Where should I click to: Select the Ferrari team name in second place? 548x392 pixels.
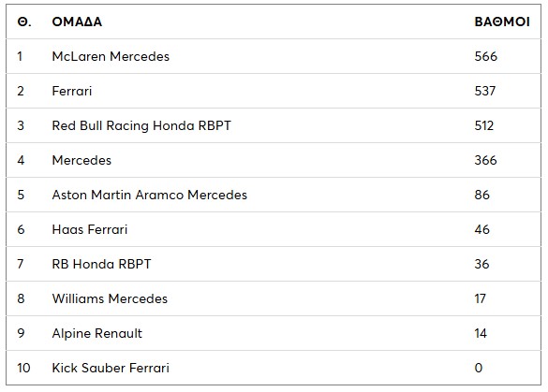click(72, 91)
